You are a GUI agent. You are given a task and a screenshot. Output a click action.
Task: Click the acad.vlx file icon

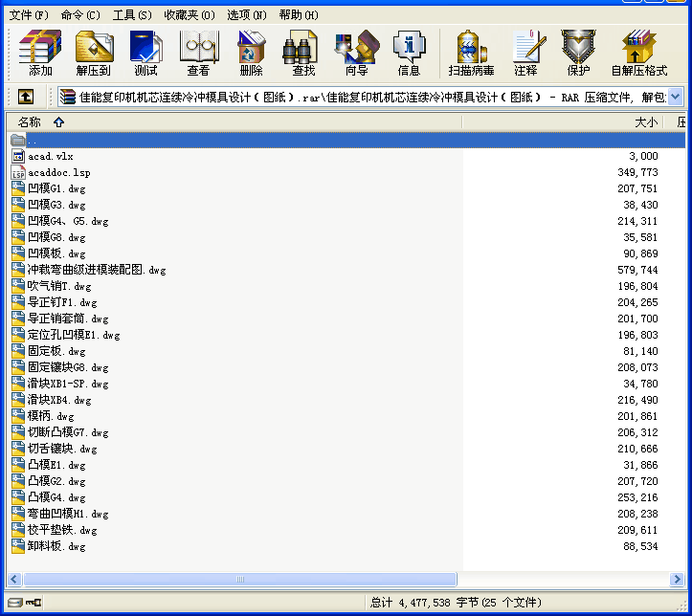(x=17, y=156)
